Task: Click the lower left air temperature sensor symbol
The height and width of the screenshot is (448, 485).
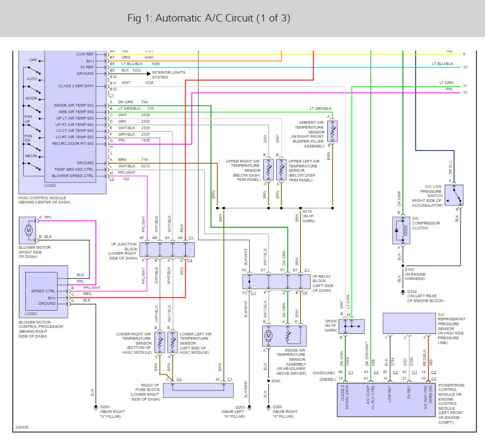Action: pyautogui.click(x=172, y=342)
